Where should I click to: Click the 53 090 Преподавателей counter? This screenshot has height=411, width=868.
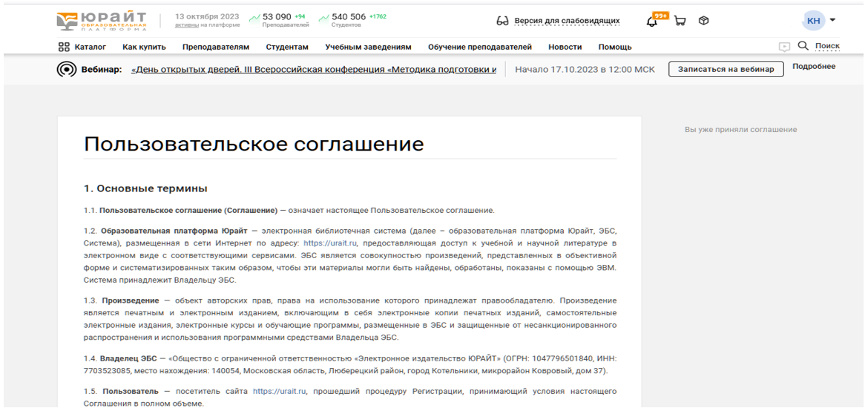coord(285,20)
